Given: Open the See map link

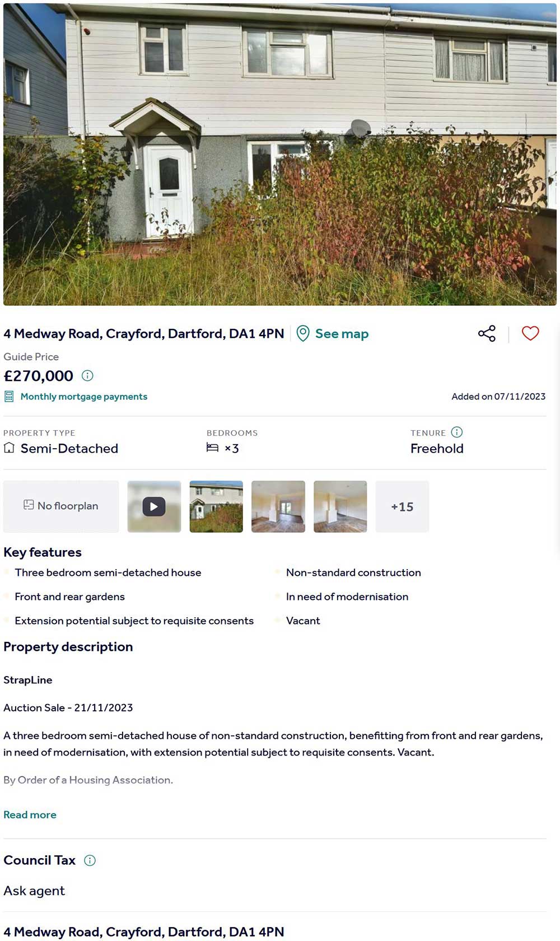Looking at the screenshot, I should click(342, 334).
